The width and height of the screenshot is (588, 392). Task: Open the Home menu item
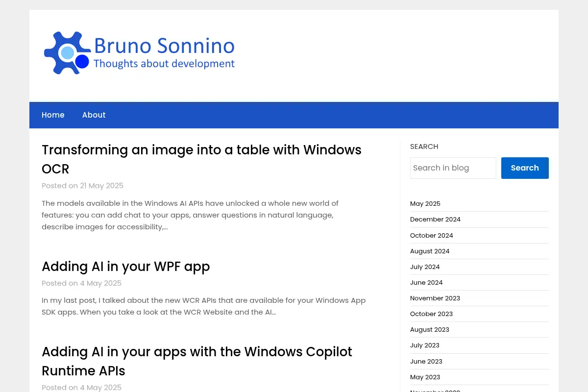53,115
